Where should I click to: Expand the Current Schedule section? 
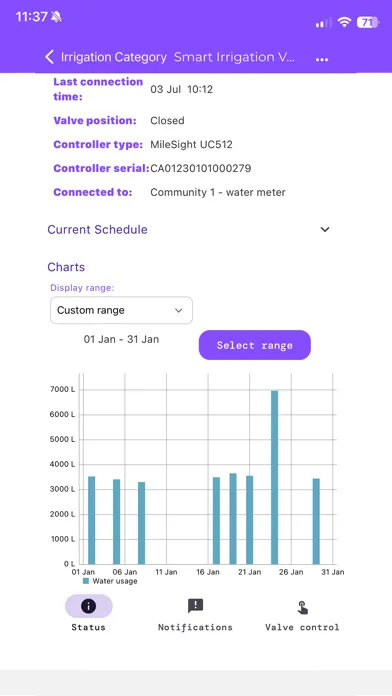189,229
